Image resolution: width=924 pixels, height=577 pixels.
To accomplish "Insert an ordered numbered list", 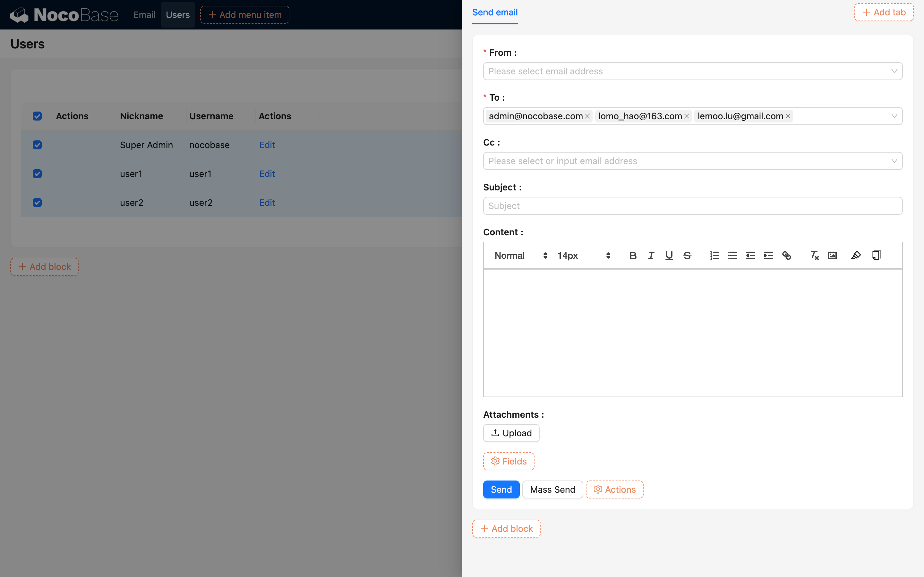I will coord(714,255).
